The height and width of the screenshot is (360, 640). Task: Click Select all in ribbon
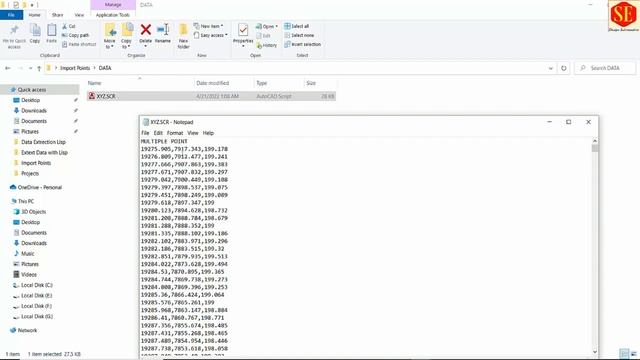point(297,26)
